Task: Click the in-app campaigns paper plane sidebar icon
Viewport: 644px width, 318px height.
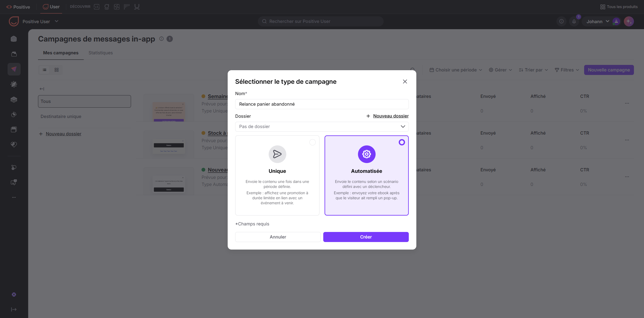Action: point(14,69)
